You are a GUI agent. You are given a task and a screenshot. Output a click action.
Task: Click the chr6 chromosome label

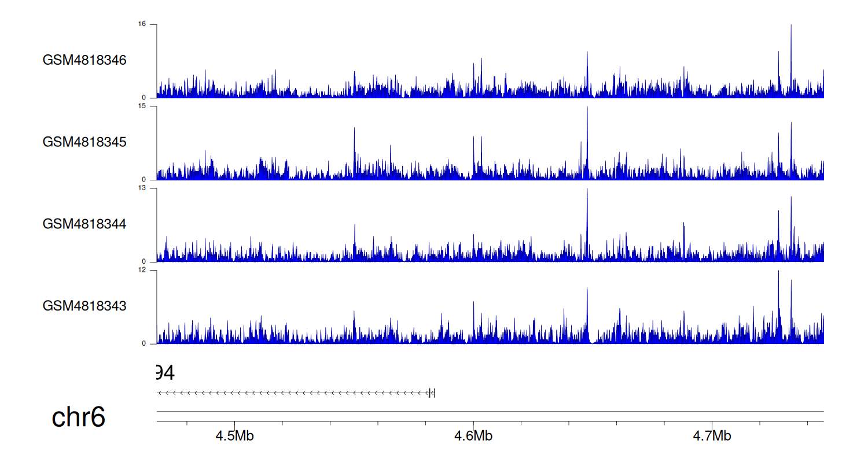pyautogui.click(x=79, y=417)
